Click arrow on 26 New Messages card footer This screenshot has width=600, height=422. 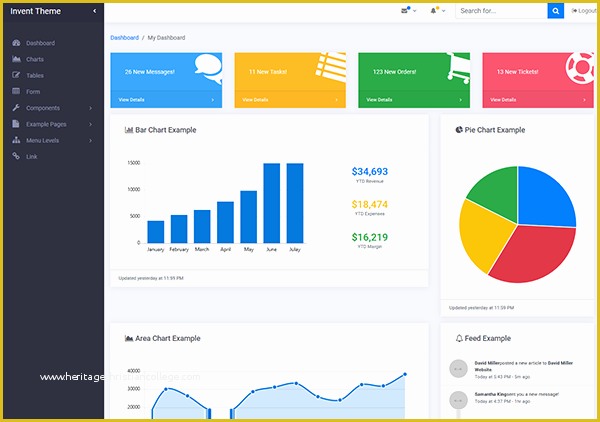pyautogui.click(x=213, y=100)
